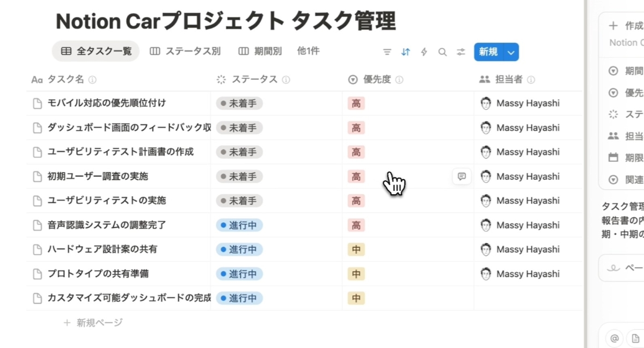Click the @ mention icon in side panel

(x=615, y=338)
